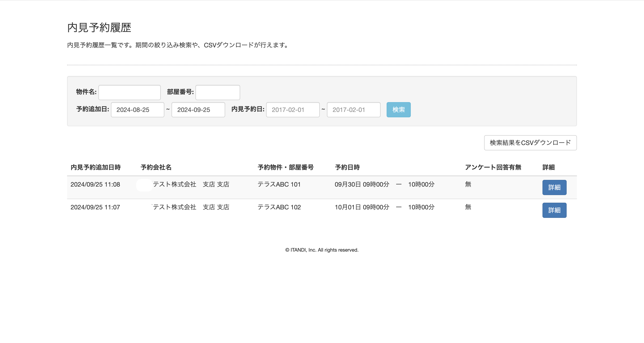The image size is (644, 343).
Task: Click the 内見予約追加日時 column header
Action: tap(95, 167)
